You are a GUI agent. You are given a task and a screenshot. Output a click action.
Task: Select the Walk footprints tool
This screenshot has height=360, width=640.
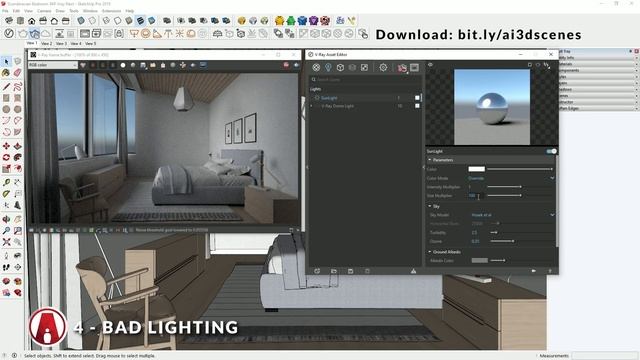coord(6,267)
